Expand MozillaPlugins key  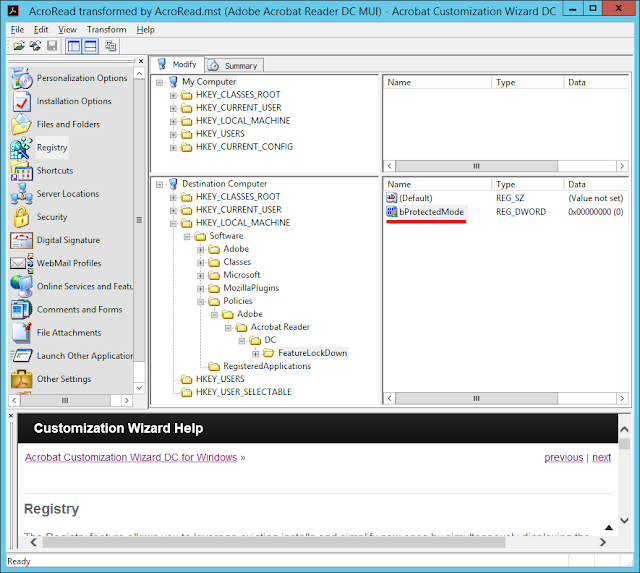200,289
